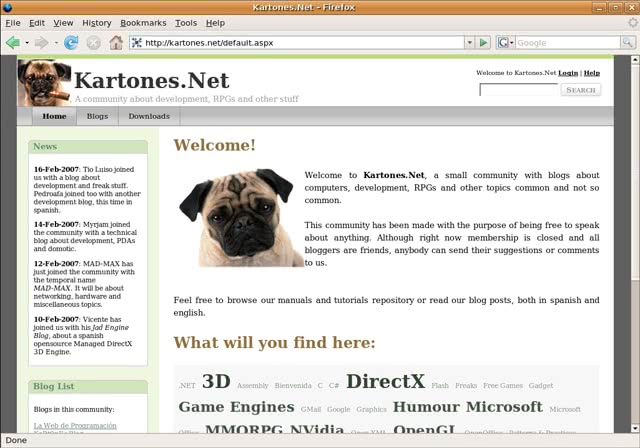640x448 pixels.
Task: Click the Stop loading icon
Action: [x=93, y=42]
